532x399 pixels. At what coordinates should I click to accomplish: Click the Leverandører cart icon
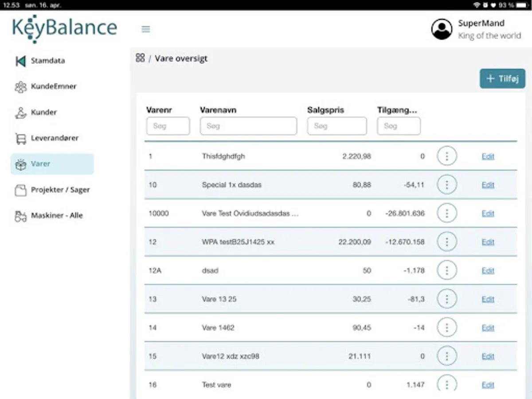coord(20,138)
